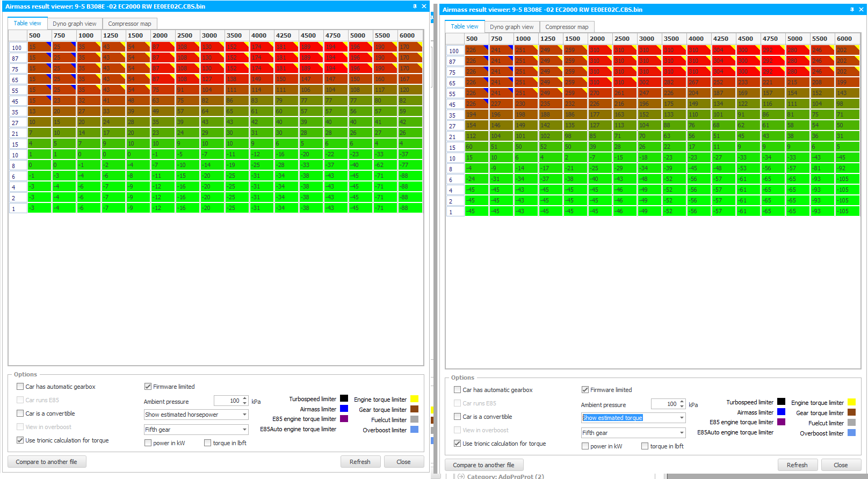This screenshot has width=868, height=479.
Task: Click light blue Overboost limiter swatch, left window
Action: click(414, 430)
